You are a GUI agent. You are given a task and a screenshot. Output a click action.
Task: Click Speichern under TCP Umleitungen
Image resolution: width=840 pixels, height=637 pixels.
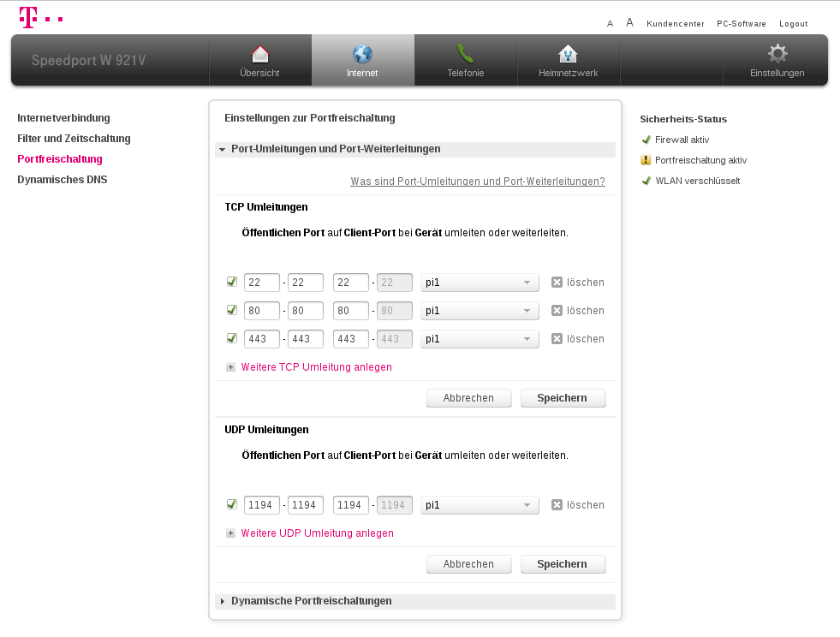click(563, 398)
